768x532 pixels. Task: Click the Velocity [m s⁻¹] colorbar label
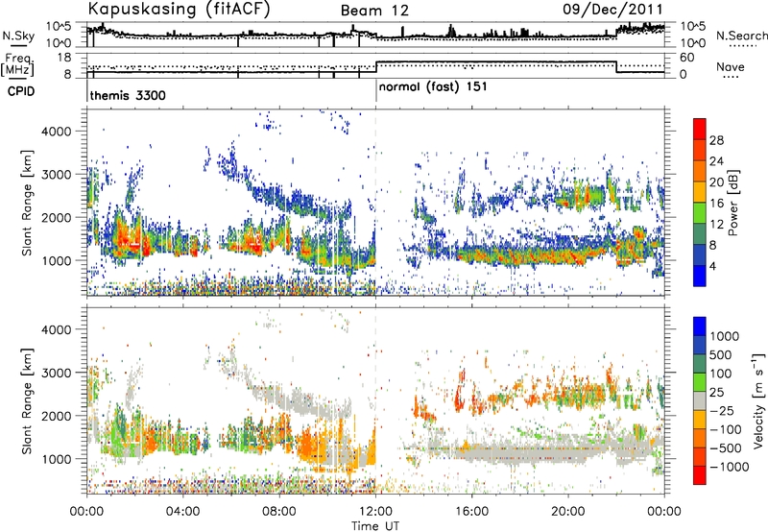pyautogui.click(x=758, y=400)
